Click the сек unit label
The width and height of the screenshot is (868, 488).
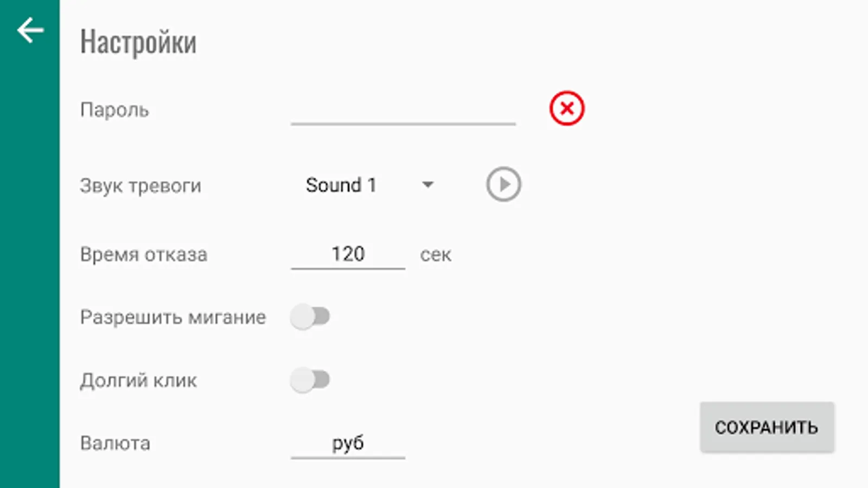tap(435, 255)
